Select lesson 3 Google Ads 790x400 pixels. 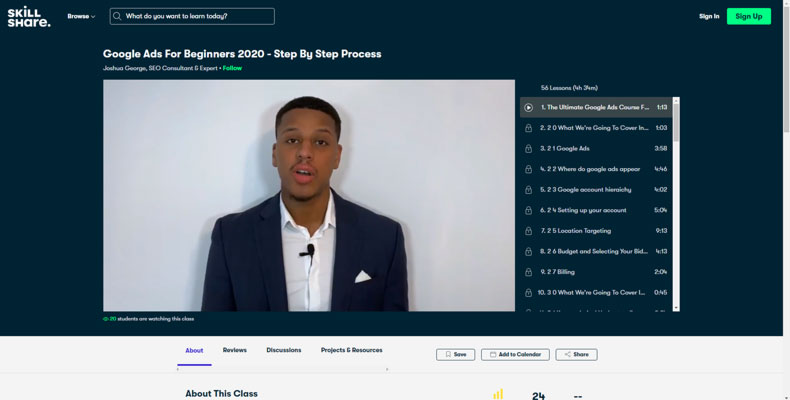[596, 149]
